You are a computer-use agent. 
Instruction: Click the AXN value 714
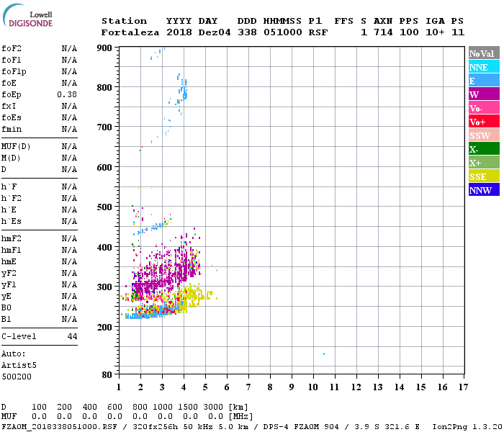(383, 32)
